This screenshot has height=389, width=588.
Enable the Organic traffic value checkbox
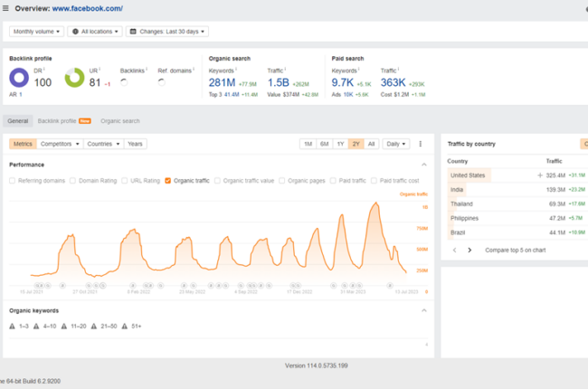pyautogui.click(x=217, y=181)
